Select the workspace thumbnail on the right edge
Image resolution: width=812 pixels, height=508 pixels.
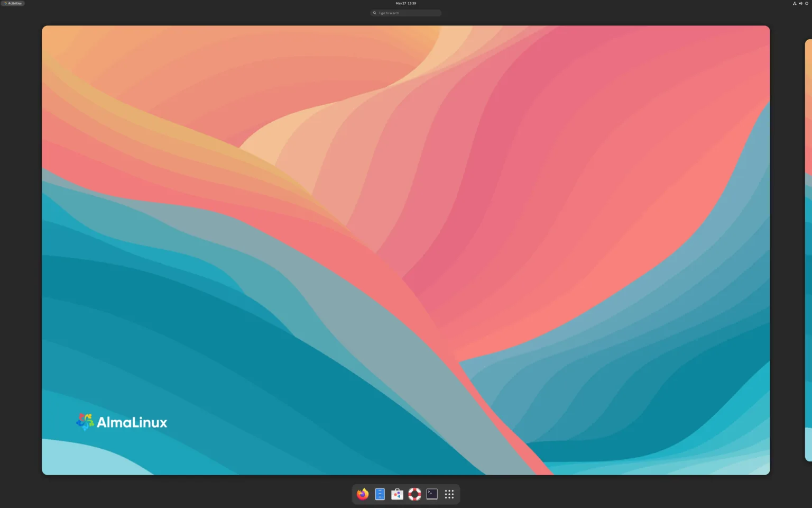(808, 249)
